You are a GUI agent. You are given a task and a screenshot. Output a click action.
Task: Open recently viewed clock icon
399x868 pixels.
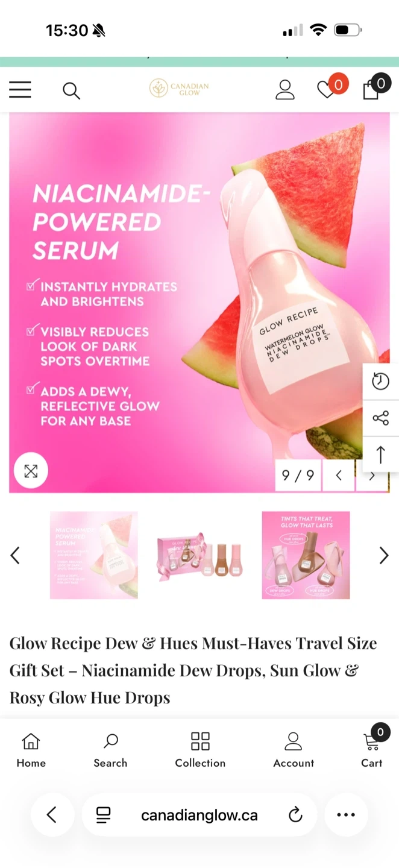(381, 381)
